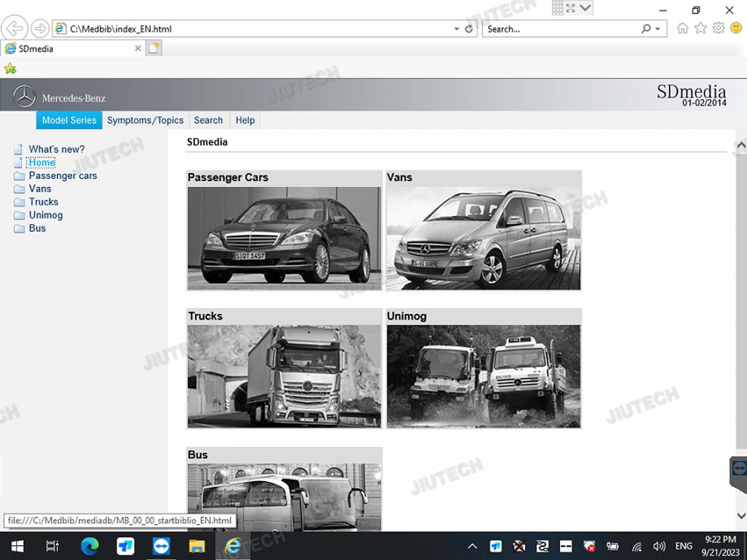
Task: Refresh the page with reload icon
Action: [469, 29]
